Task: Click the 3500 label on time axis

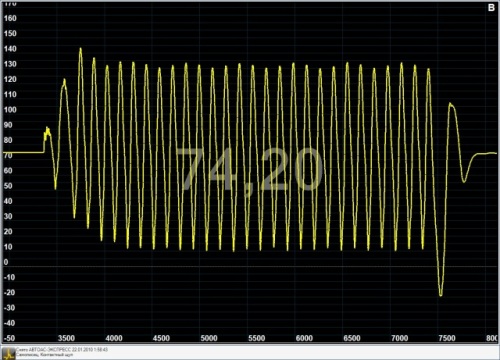Action: click(66, 338)
